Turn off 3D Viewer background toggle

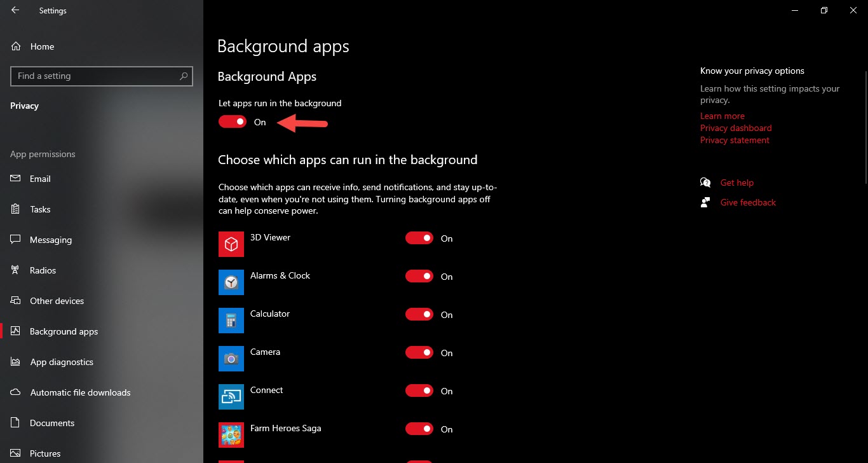tap(419, 238)
